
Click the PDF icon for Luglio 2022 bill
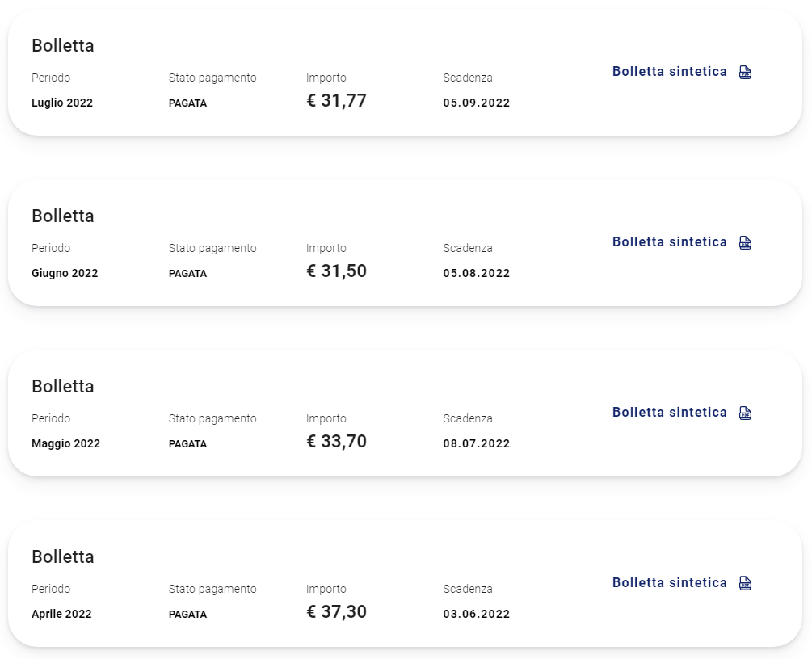[745, 72]
